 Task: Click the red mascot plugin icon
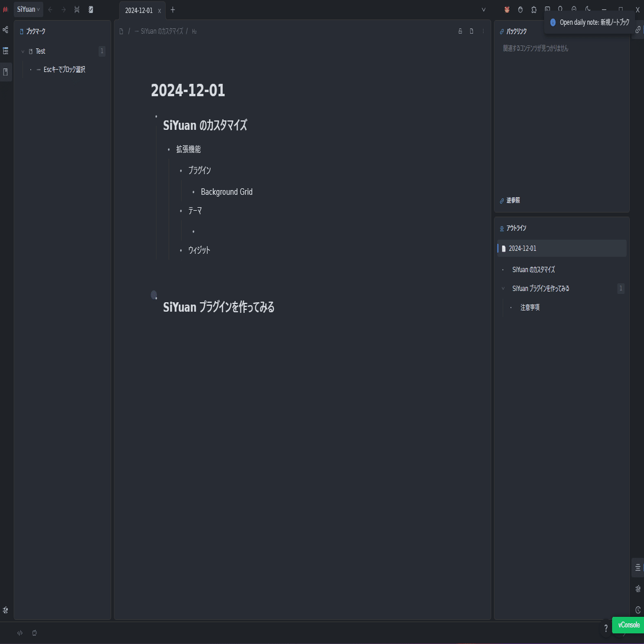coord(507,9)
